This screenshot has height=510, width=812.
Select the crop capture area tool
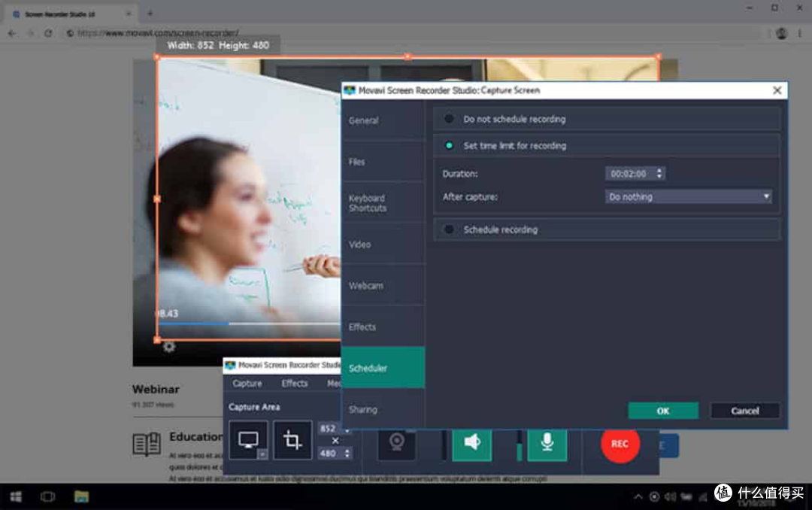point(292,440)
